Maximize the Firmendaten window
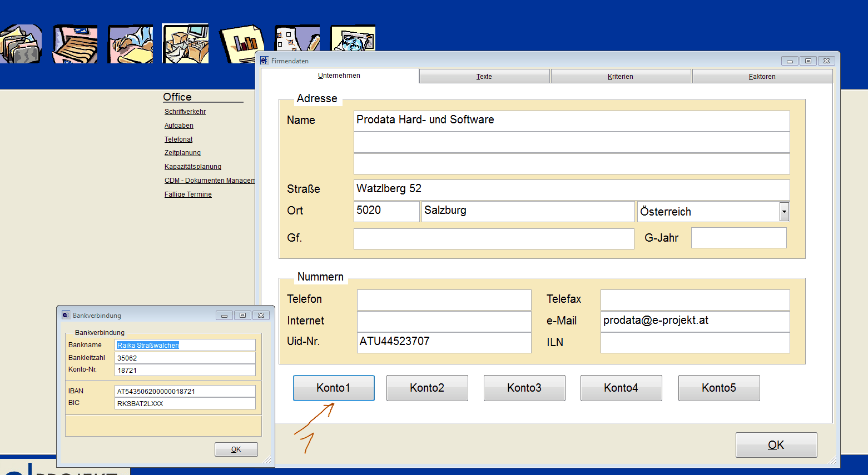The width and height of the screenshot is (868, 475). [808, 61]
